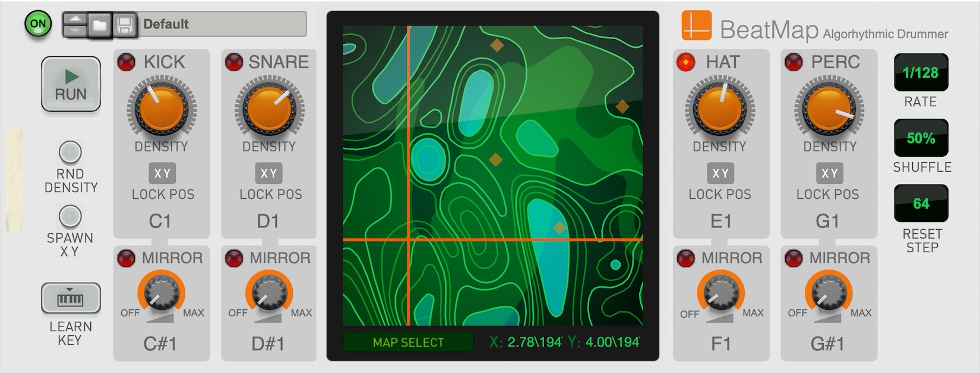980x374 pixels.
Task: Click the SNARE XY lock pos button
Action: point(269,173)
